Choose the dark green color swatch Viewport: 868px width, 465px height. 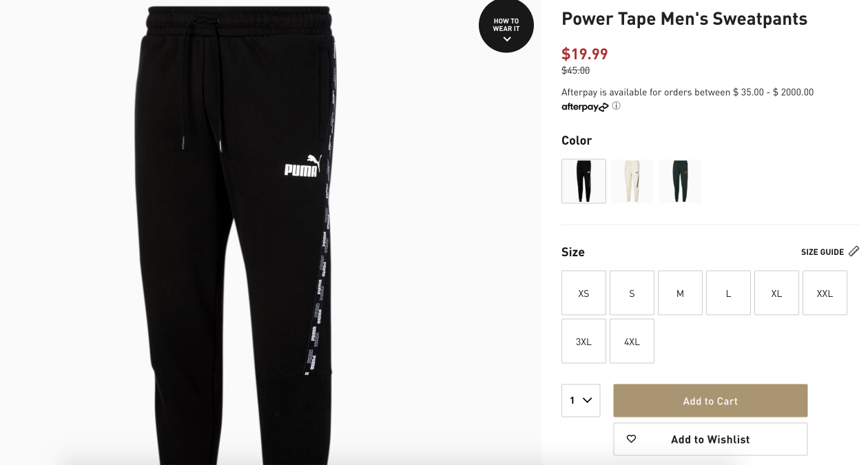680,181
